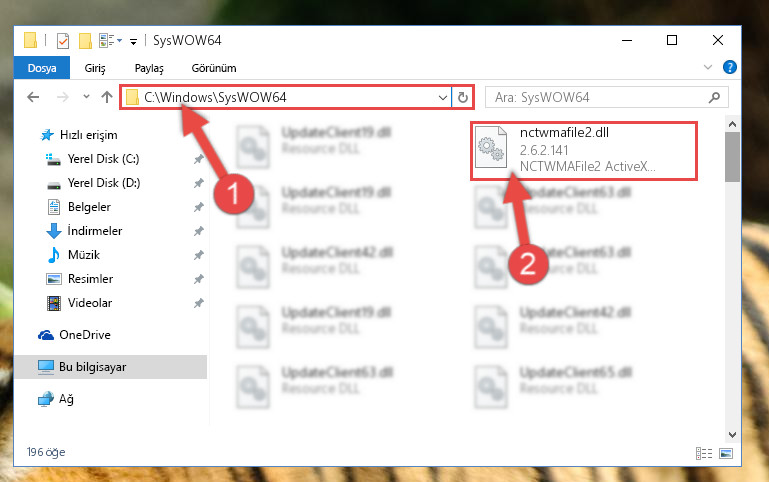The height and width of the screenshot is (482, 769).
Task: Expand the address bar history dropdown
Action: pos(442,98)
